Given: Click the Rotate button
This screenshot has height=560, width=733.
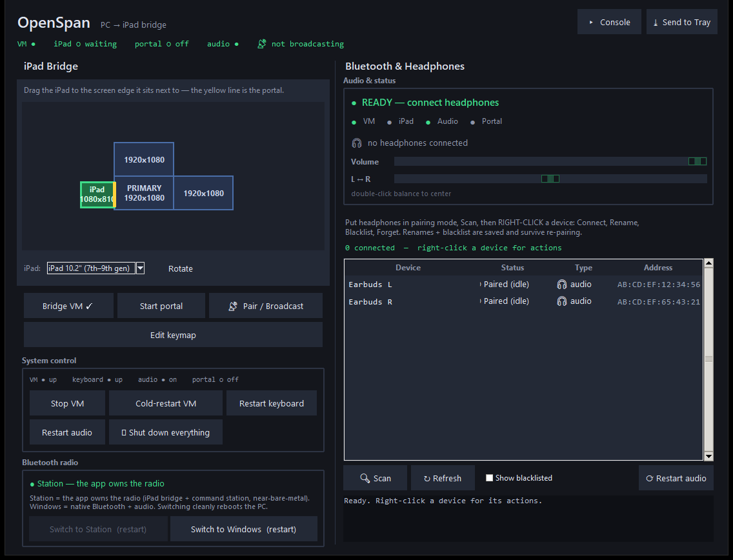Looking at the screenshot, I should point(181,269).
